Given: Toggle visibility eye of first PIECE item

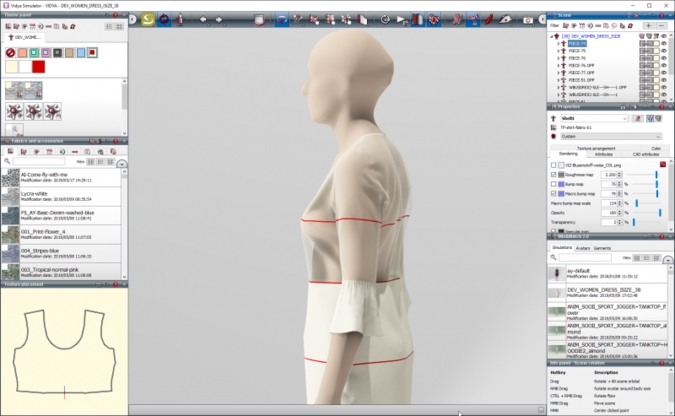Looking at the screenshot, I should [x=661, y=45].
